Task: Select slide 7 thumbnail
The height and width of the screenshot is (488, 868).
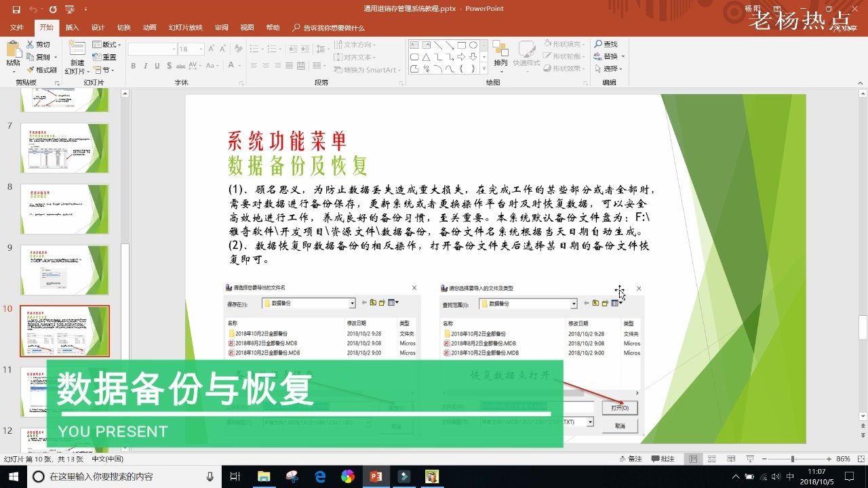Action: pyautogui.click(x=64, y=148)
